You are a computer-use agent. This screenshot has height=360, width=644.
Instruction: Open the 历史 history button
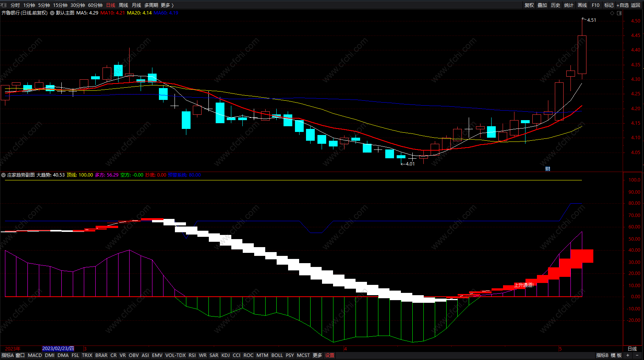click(x=556, y=5)
